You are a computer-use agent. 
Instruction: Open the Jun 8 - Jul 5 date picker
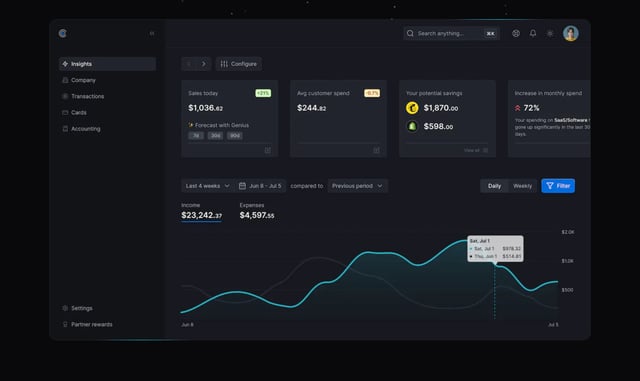260,186
